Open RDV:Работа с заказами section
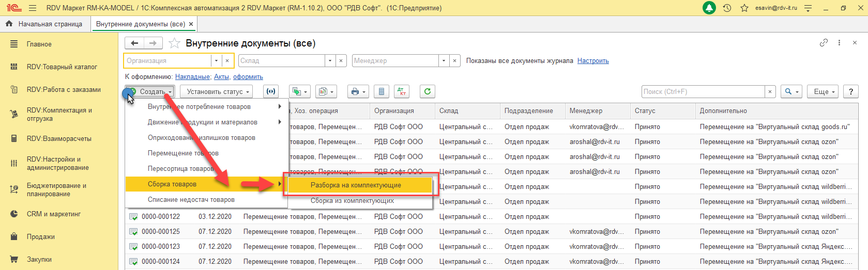Viewport: 868px width, 270px height. click(x=59, y=89)
